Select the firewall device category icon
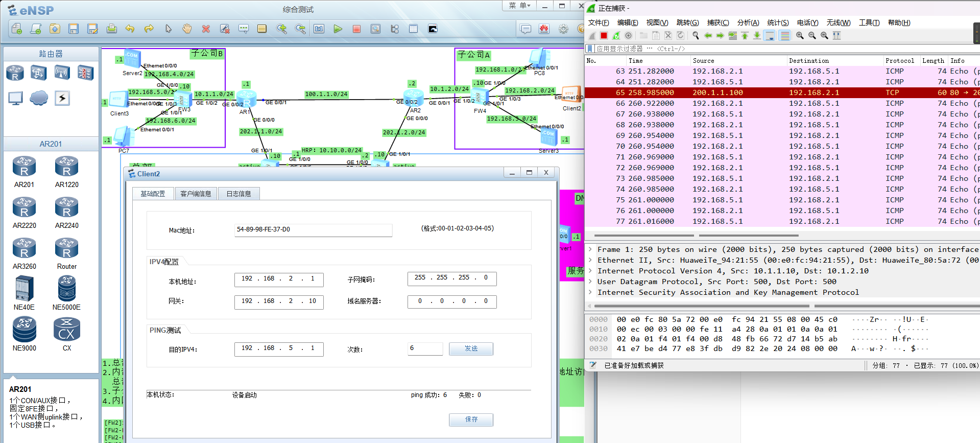The width and height of the screenshot is (980, 443). (x=85, y=73)
